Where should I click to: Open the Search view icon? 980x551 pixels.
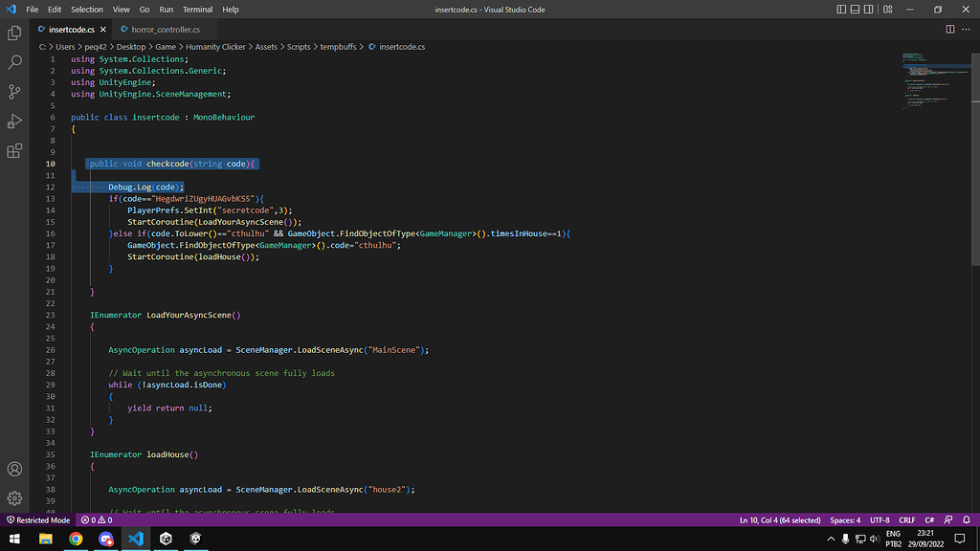14,62
